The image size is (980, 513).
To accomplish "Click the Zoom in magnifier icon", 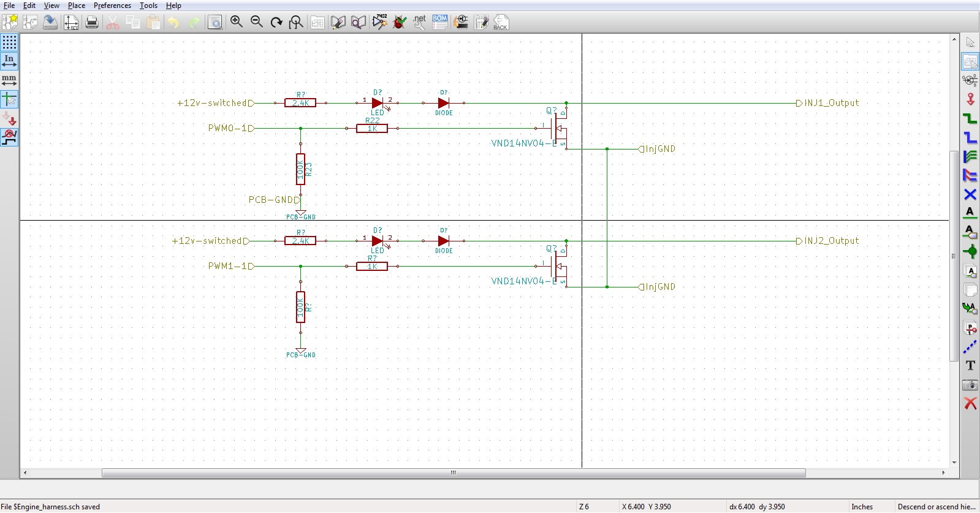I will coord(236,23).
